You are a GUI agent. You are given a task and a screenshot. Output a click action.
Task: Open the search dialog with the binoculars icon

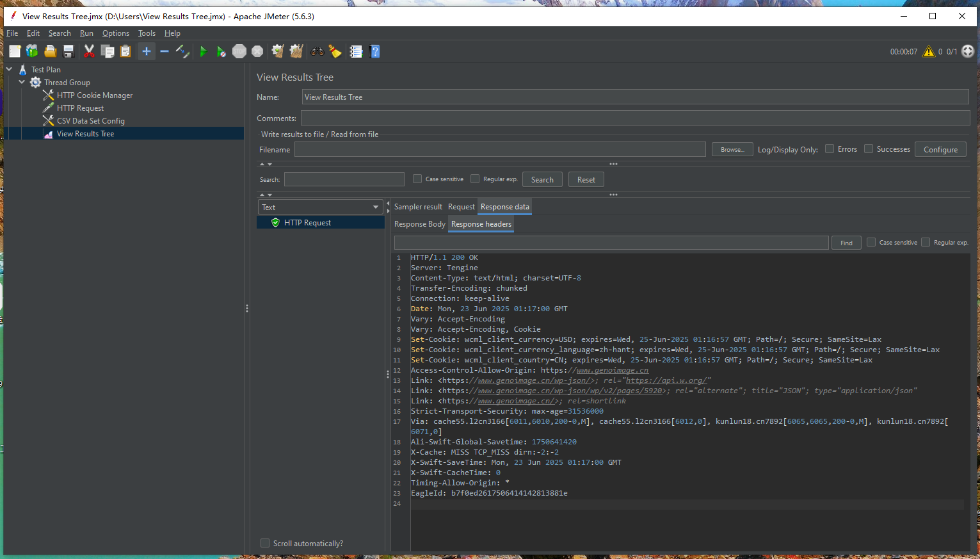coord(317,51)
